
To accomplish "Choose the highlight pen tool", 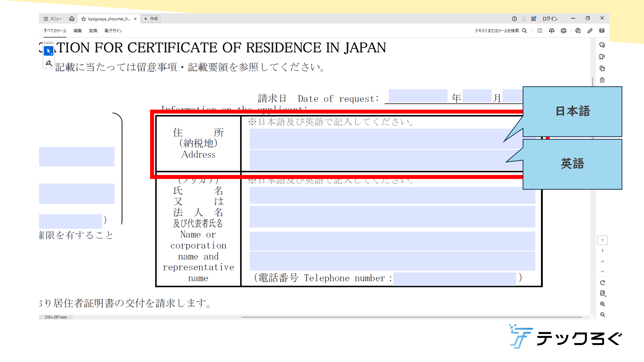I will click(48, 63).
